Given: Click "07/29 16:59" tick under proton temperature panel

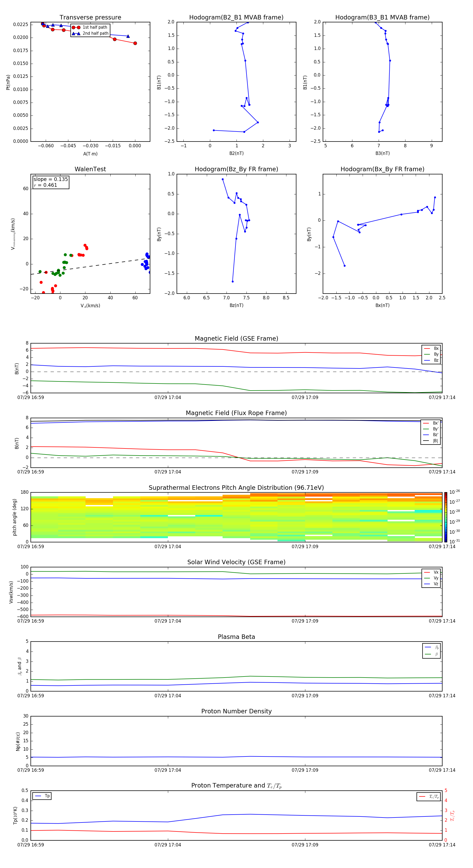Looking at the screenshot, I should pos(31,845).
